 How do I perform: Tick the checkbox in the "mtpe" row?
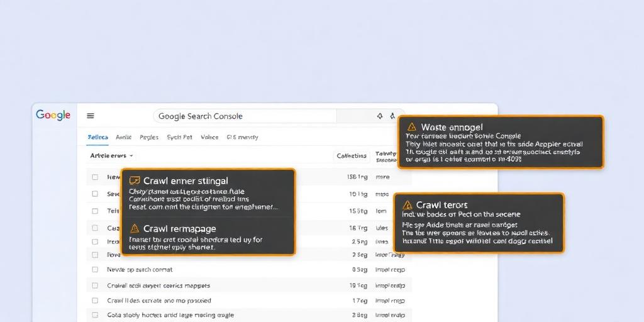click(96, 194)
